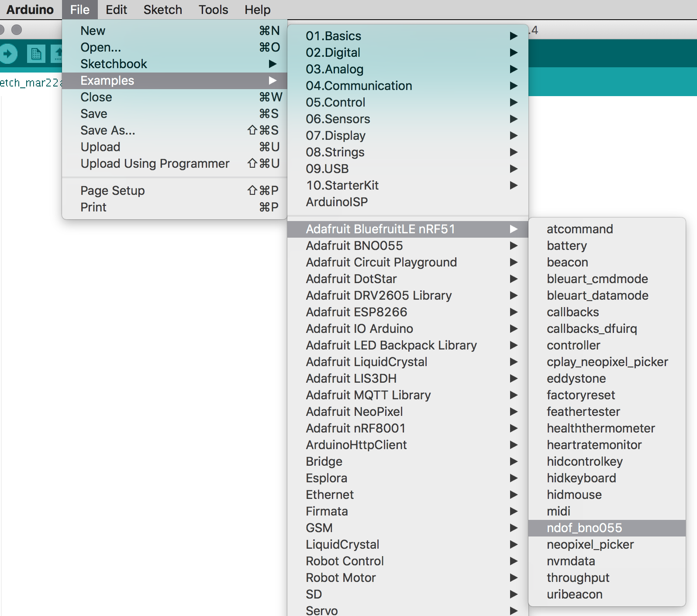Expand Adafruit Circuit Playground examples

(x=408, y=262)
